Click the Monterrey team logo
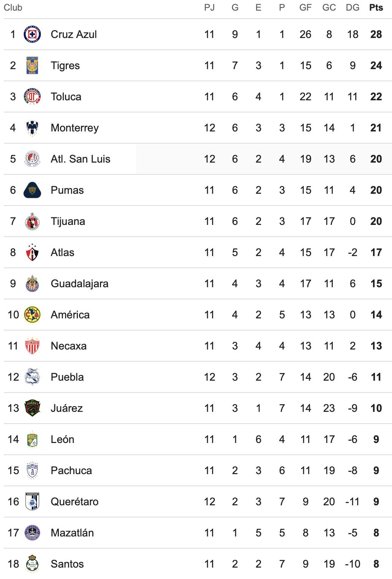Viewport: 392px width, 579px height. [x=32, y=128]
